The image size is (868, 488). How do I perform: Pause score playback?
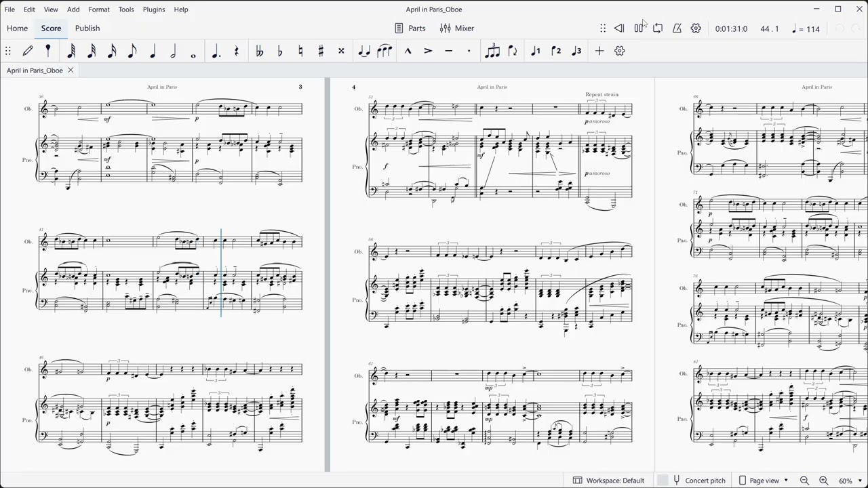(x=639, y=28)
